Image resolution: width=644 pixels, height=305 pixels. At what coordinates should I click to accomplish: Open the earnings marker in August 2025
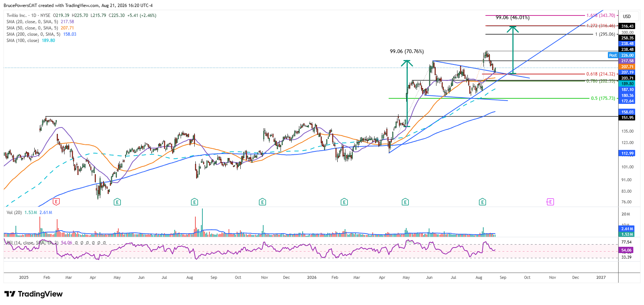[194, 201]
